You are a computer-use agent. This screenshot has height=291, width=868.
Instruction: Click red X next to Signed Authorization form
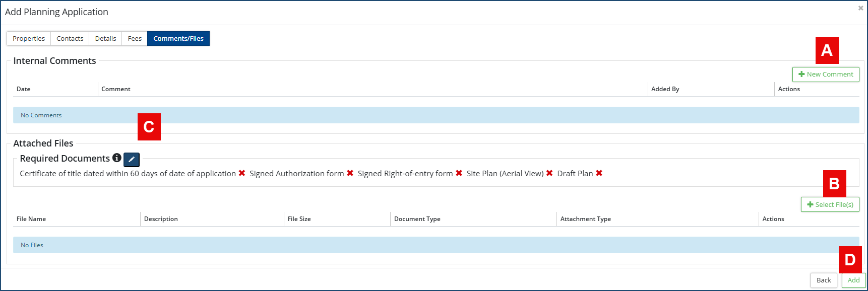pyautogui.click(x=350, y=173)
